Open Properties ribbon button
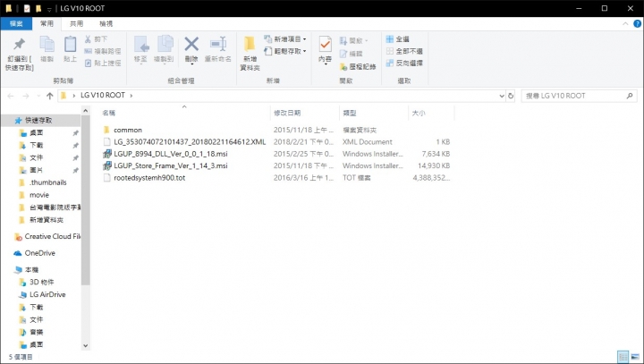644x364 pixels. tap(325, 49)
